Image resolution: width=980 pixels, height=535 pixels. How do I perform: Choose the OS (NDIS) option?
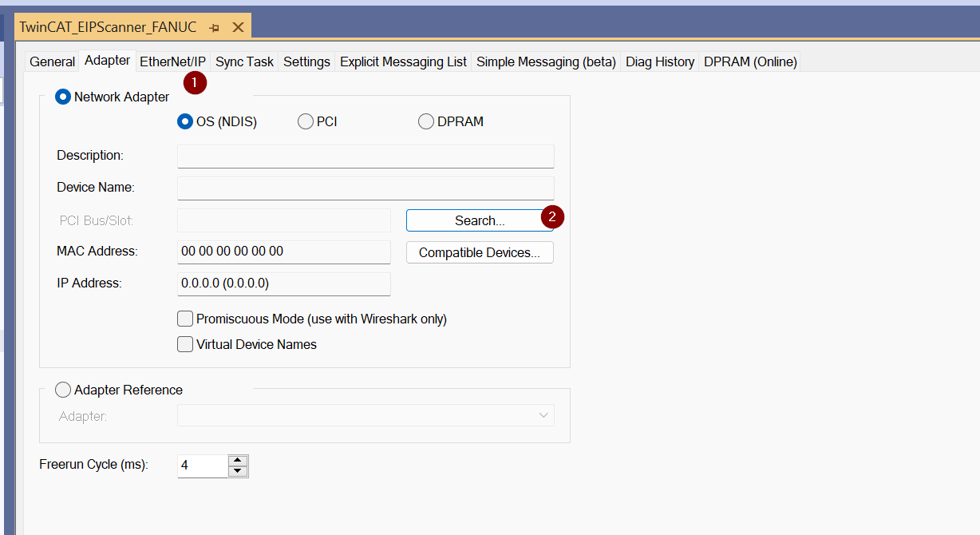[185, 122]
